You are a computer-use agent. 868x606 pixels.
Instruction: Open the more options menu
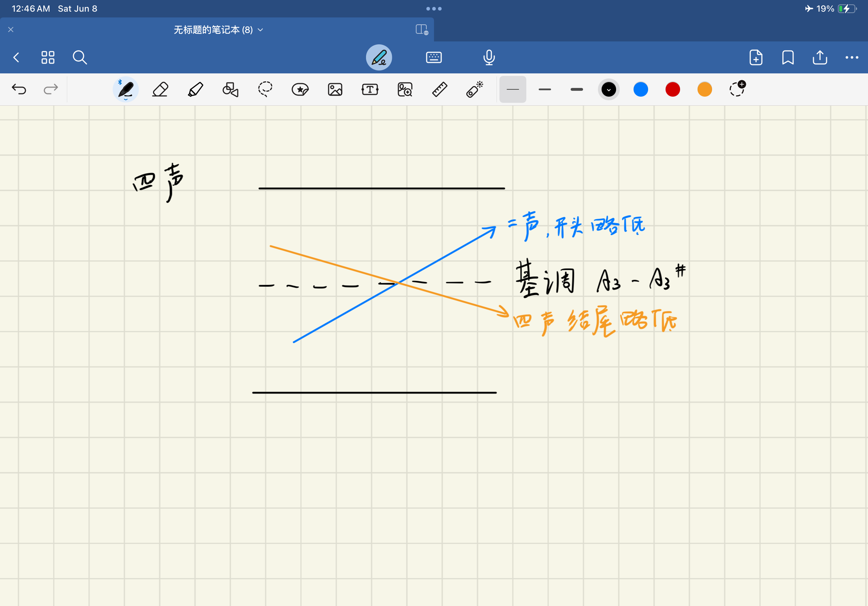851,57
